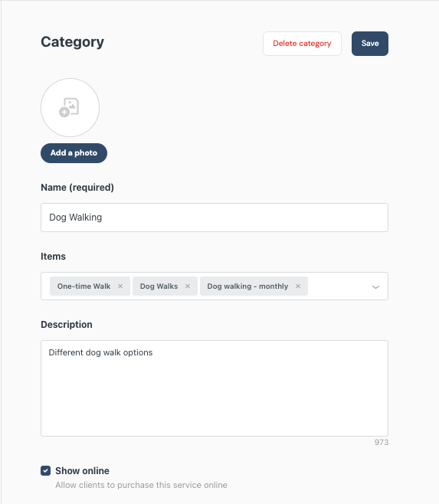
Task: Select the One-time Walk tag label
Action: pyautogui.click(x=84, y=286)
